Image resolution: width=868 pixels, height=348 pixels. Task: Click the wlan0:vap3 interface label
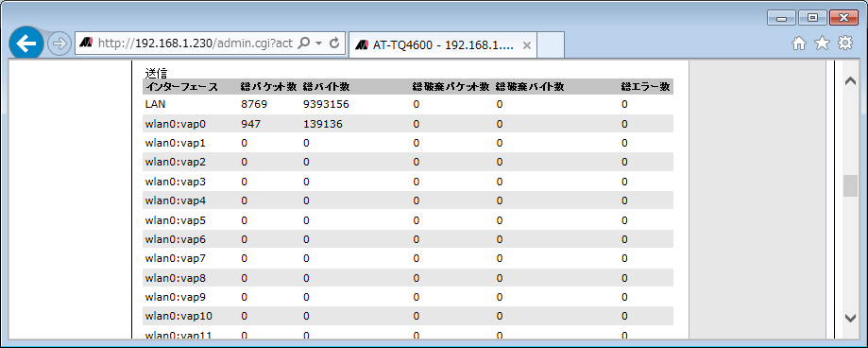coord(175,182)
